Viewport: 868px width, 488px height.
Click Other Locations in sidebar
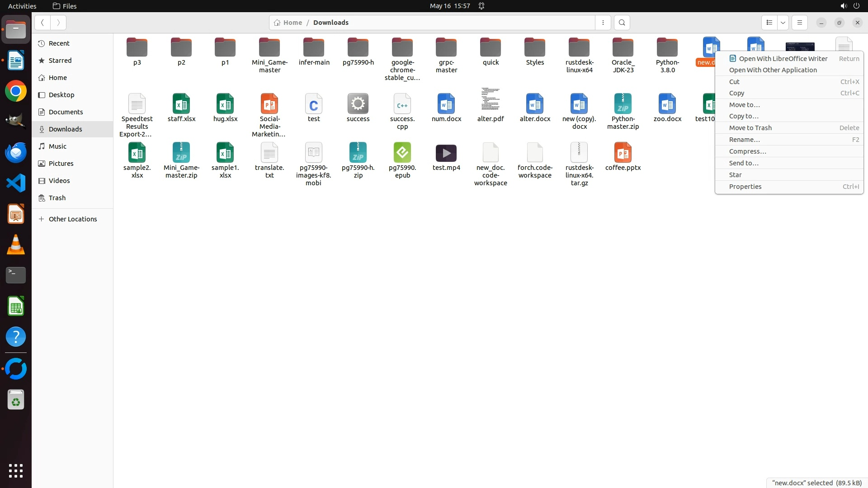click(x=72, y=219)
